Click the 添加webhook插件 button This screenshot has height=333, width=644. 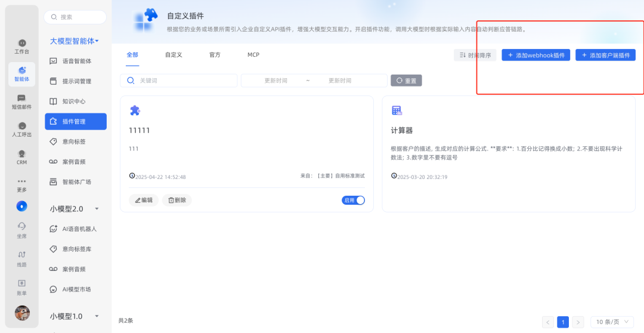tap(535, 55)
